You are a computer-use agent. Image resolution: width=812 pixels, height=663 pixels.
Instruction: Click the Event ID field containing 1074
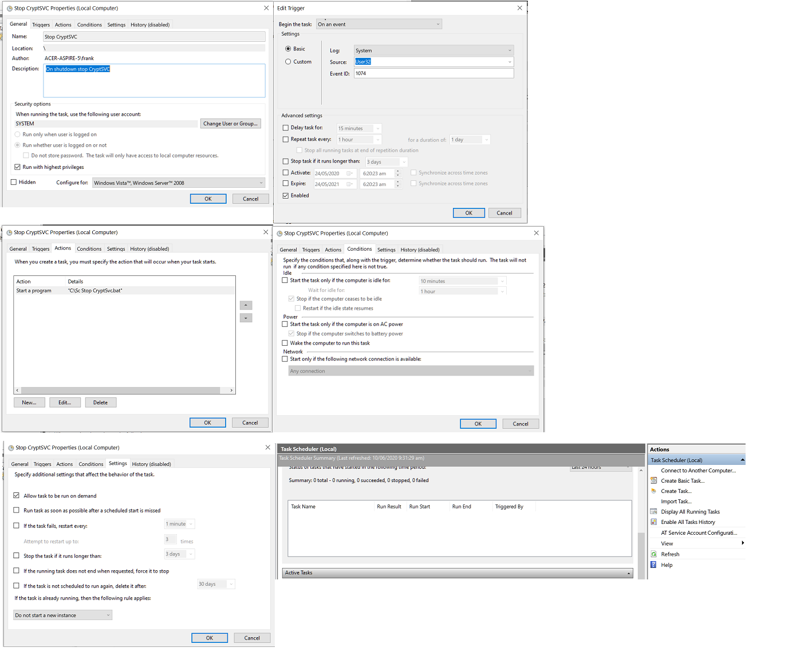coord(433,73)
